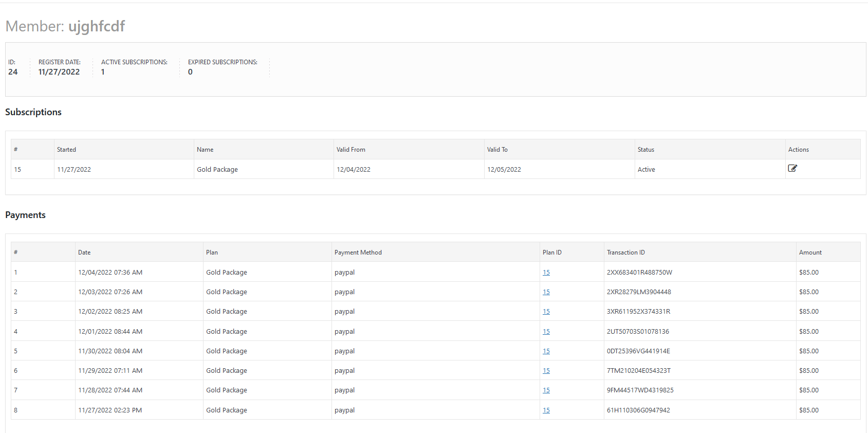This screenshot has height=433, width=868.
Task: Click Gold Package plan in payment row 3
Action: point(227,312)
